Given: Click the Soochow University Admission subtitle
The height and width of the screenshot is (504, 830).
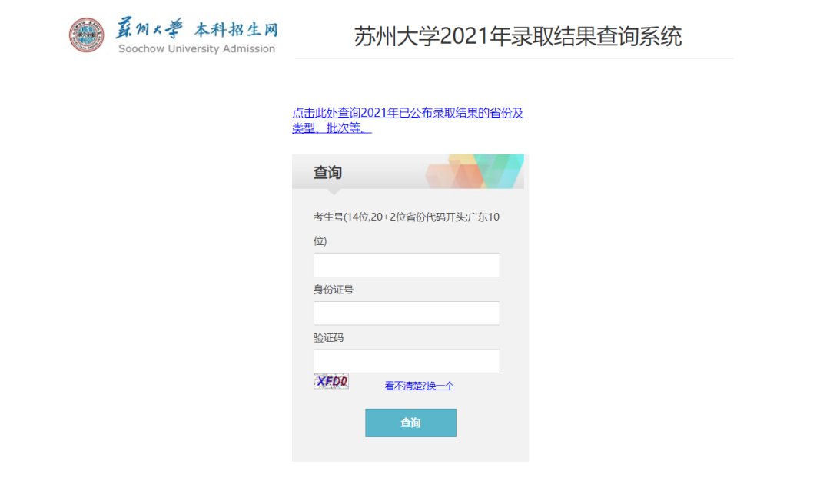Looking at the screenshot, I should 196,49.
